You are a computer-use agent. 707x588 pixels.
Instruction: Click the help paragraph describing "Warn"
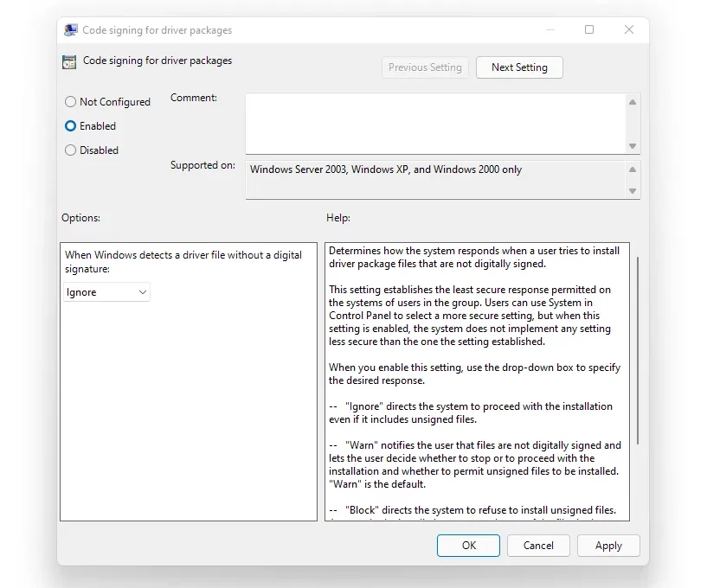(475, 464)
